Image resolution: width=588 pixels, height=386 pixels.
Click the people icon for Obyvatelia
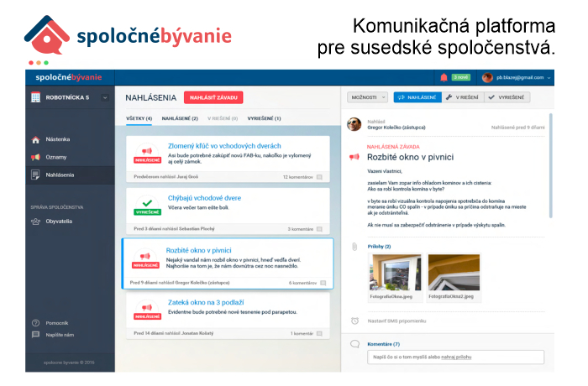[x=35, y=222]
